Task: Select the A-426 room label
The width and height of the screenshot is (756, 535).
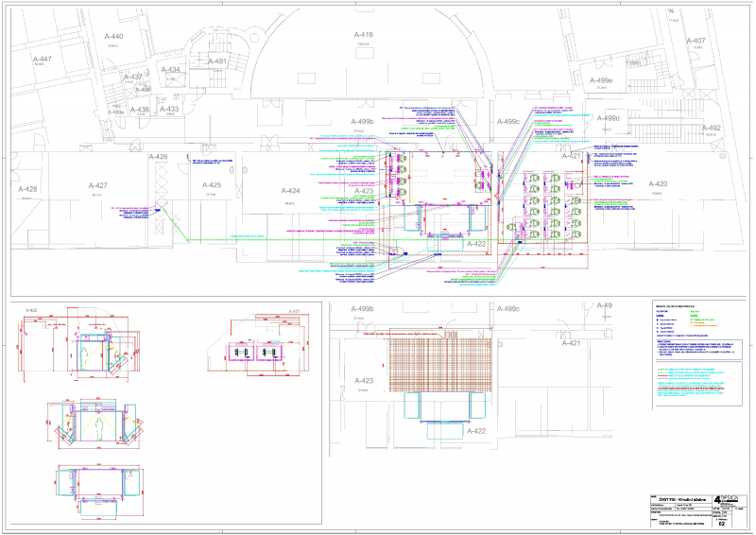Action: (x=158, y=157)
